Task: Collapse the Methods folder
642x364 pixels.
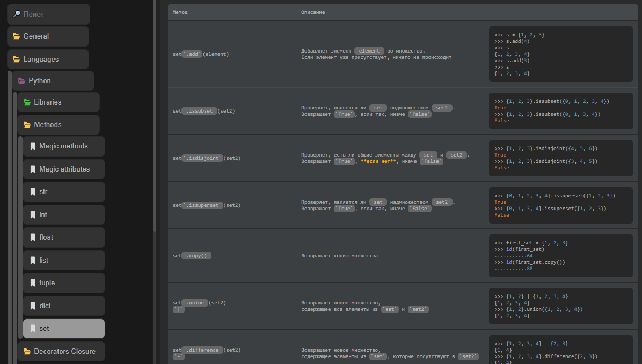Action: pyautogui.click(x=59, y=125)
